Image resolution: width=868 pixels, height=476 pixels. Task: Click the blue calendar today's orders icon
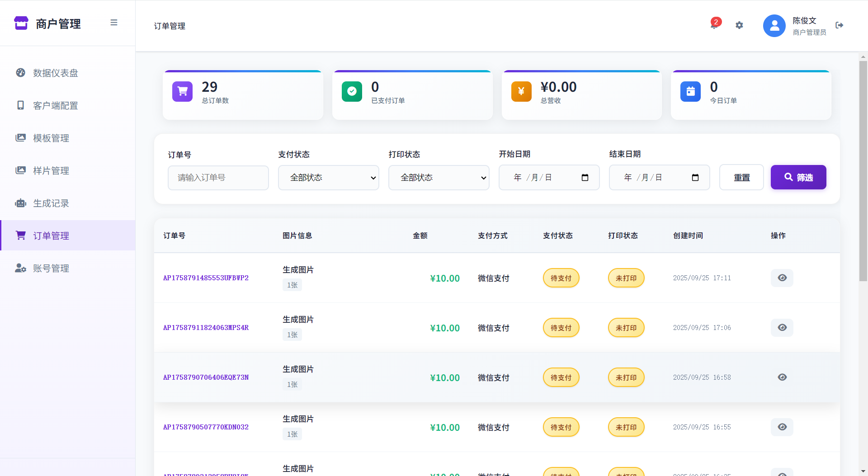coord(690,91)
